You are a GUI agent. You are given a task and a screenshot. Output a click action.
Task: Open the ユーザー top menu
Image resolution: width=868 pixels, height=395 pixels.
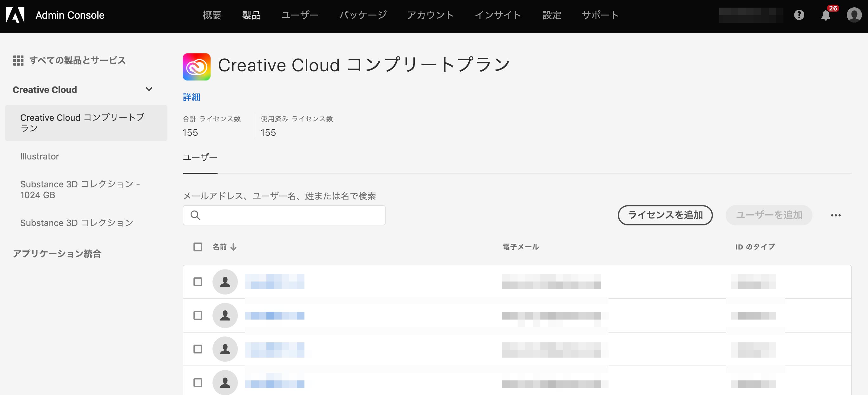(x=300, y=15)
